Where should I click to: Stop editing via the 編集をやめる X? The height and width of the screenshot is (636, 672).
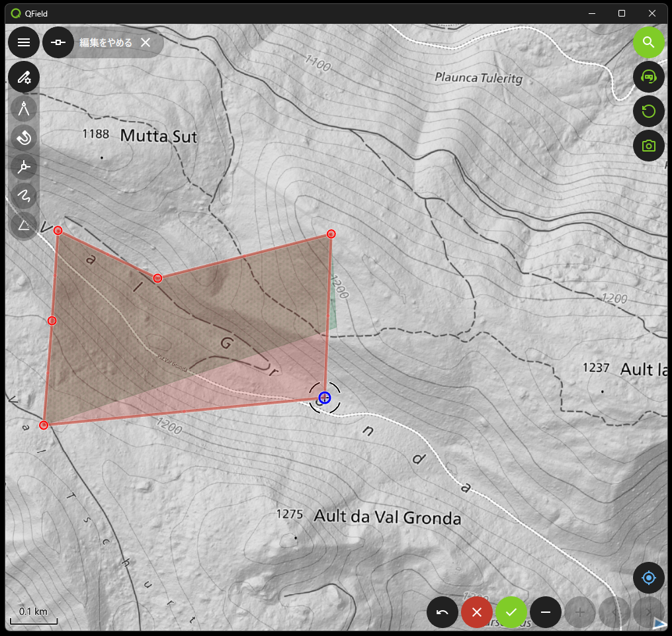point(146,42)
